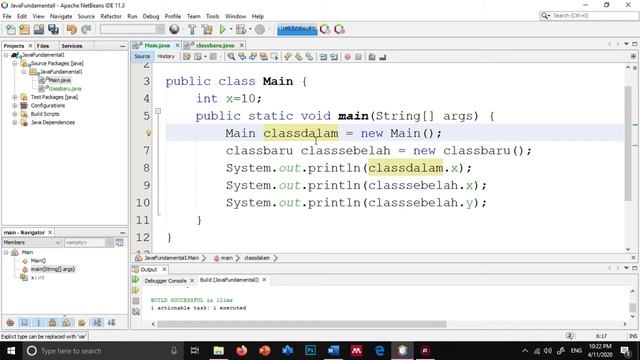Open the Profile menu

[173, 16]
